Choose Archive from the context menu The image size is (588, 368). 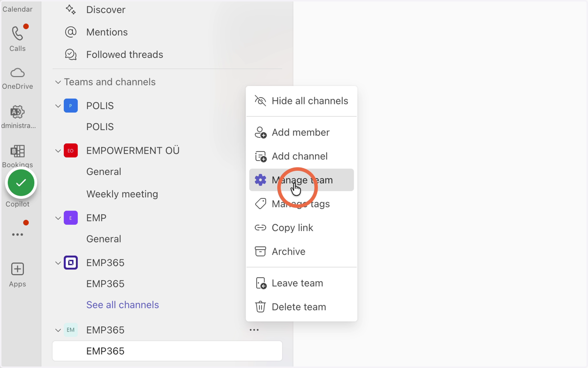click(301, 252)
